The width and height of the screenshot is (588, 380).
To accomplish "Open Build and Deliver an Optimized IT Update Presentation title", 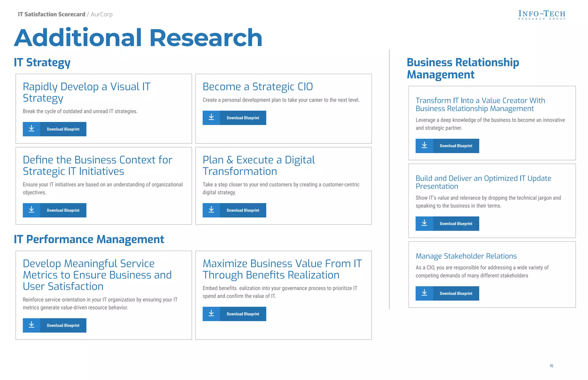I will coord(483,182).
